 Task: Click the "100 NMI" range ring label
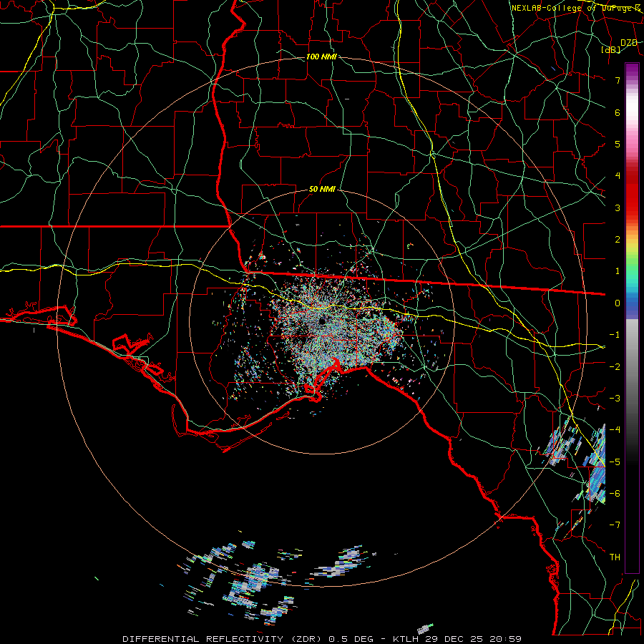321,57
